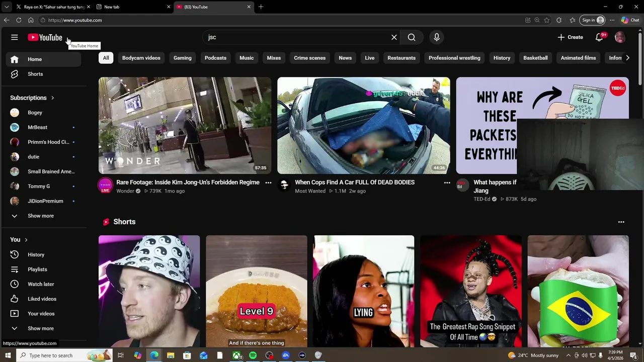The image size is (644, 362).
Task: Open the Car FULL Of DEAD BODIES thumbnail
Action: click(x=363, y=125)
